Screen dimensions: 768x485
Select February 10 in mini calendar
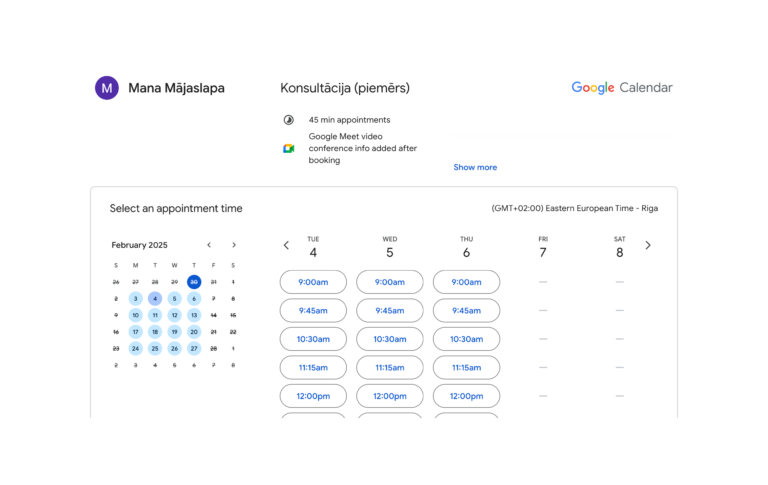coord(136,315)
